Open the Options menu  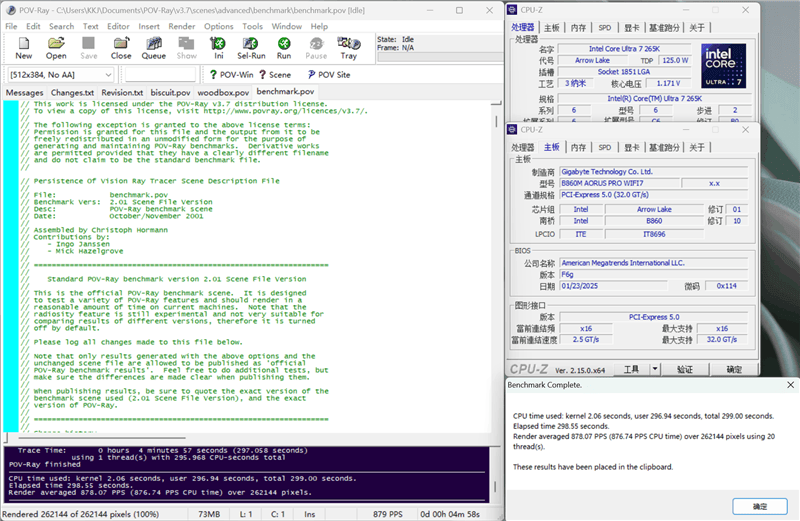click(x=218, y=26)
